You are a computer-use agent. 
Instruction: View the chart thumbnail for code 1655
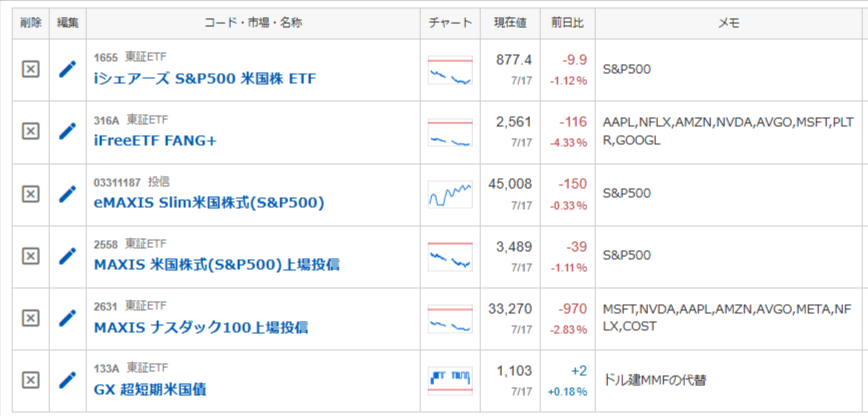pyautogui.click(x=450, y=70)
